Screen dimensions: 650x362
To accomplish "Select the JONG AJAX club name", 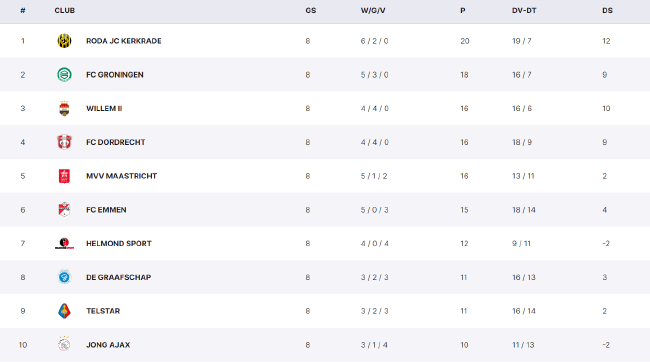I will (108, 345).
